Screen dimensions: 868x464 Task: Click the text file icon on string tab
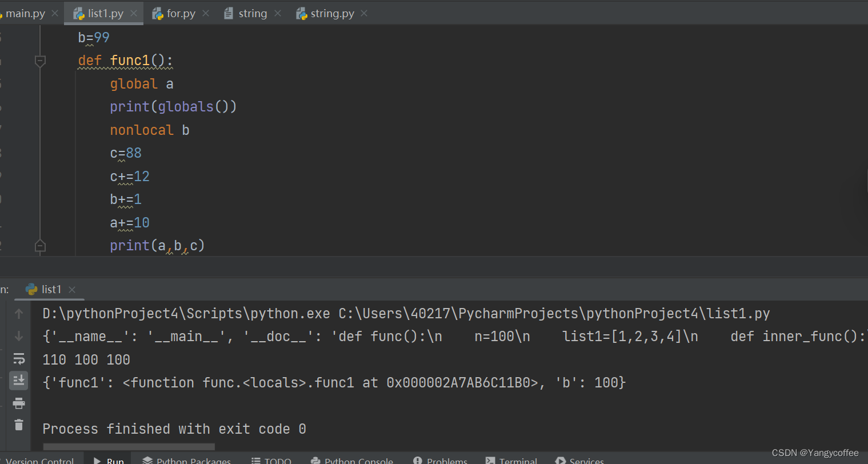[x=229, y=13]
